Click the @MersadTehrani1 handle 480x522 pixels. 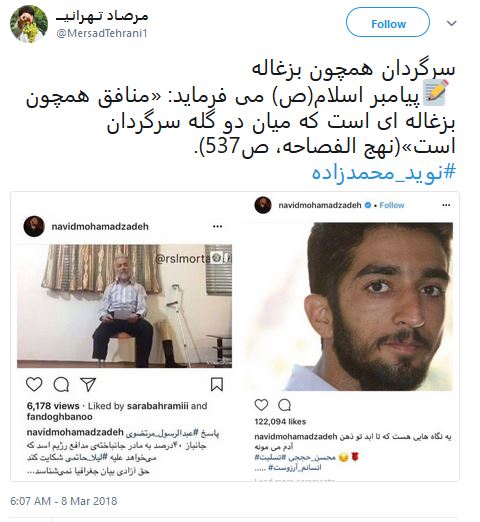click(x=102, y=33)
